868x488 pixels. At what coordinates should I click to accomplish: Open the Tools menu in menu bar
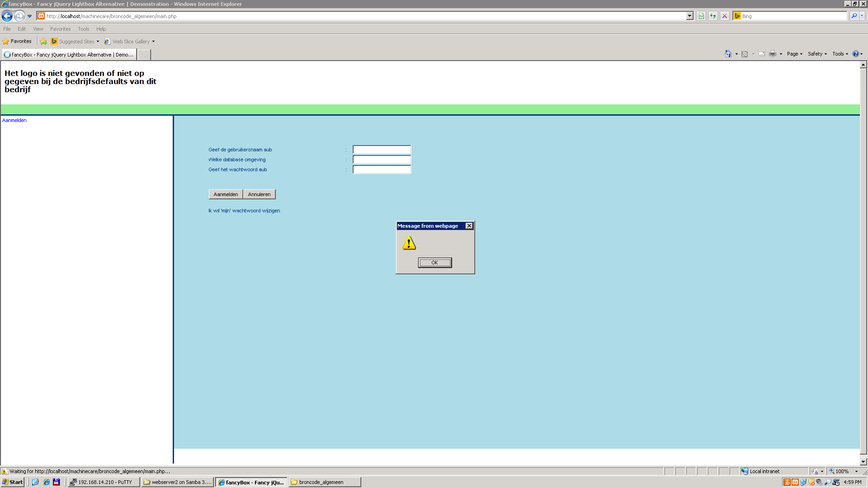tap(84, 29)
